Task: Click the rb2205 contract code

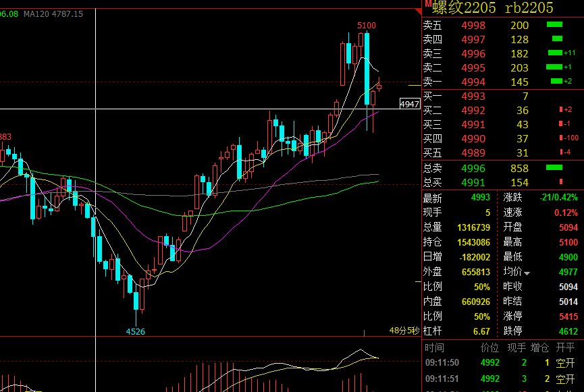Action: [x=529, y=7]
